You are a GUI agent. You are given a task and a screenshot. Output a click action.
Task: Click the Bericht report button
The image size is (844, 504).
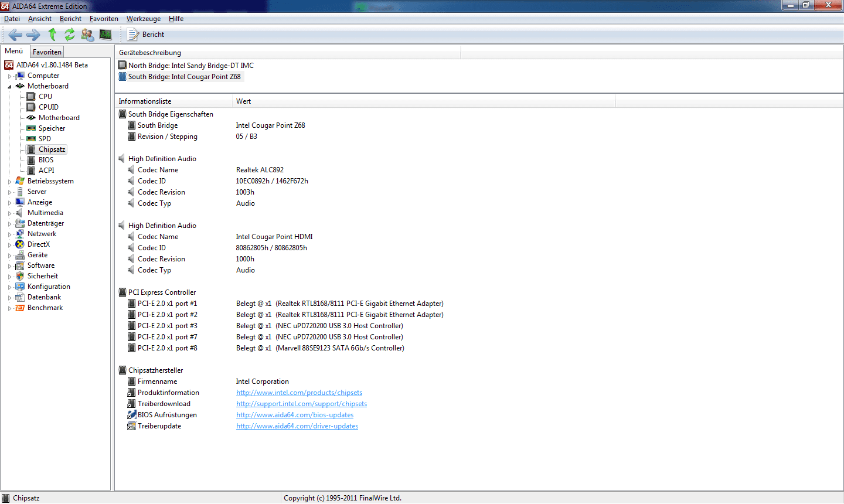tap(147, 35)
